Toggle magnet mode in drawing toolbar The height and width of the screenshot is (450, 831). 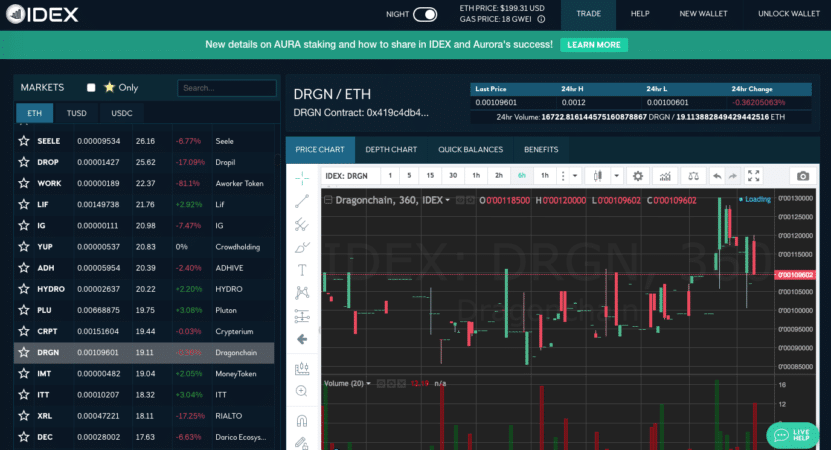302,421
